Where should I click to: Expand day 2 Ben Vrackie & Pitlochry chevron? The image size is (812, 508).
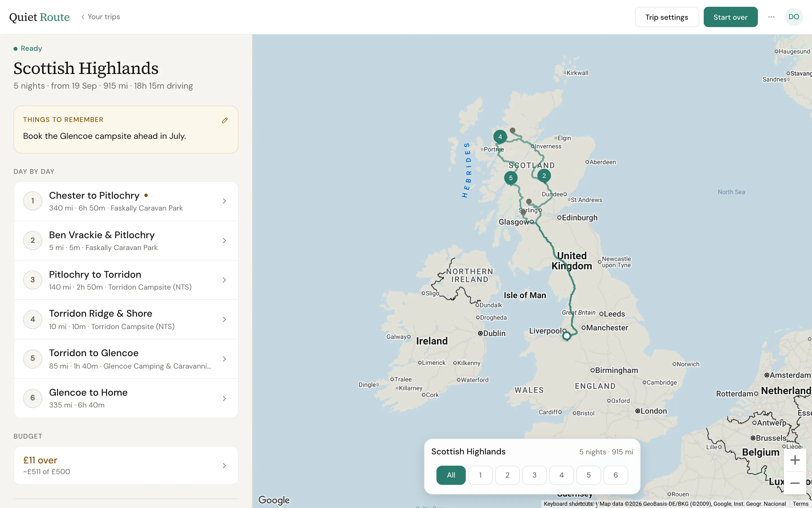[x=224, y=240]
